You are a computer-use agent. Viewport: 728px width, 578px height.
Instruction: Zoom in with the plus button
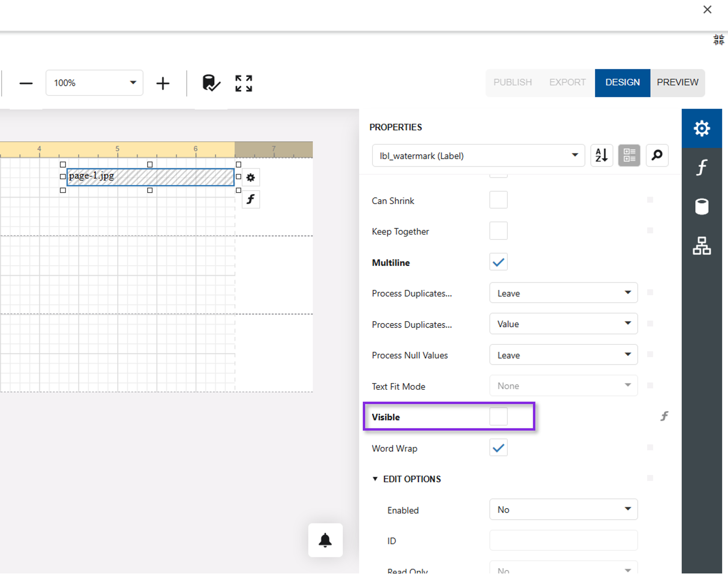point(163,83)
